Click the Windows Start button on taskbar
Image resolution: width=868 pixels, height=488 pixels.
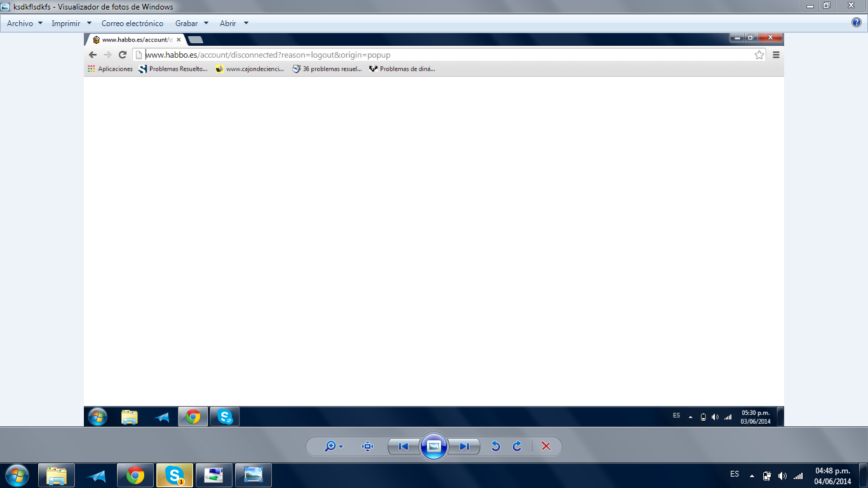pos(17,475)
